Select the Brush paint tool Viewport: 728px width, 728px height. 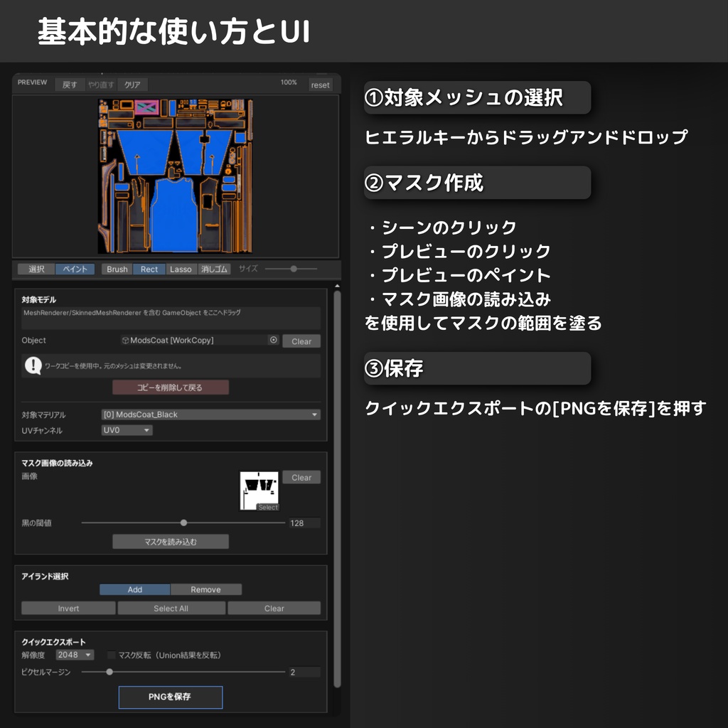116,269
